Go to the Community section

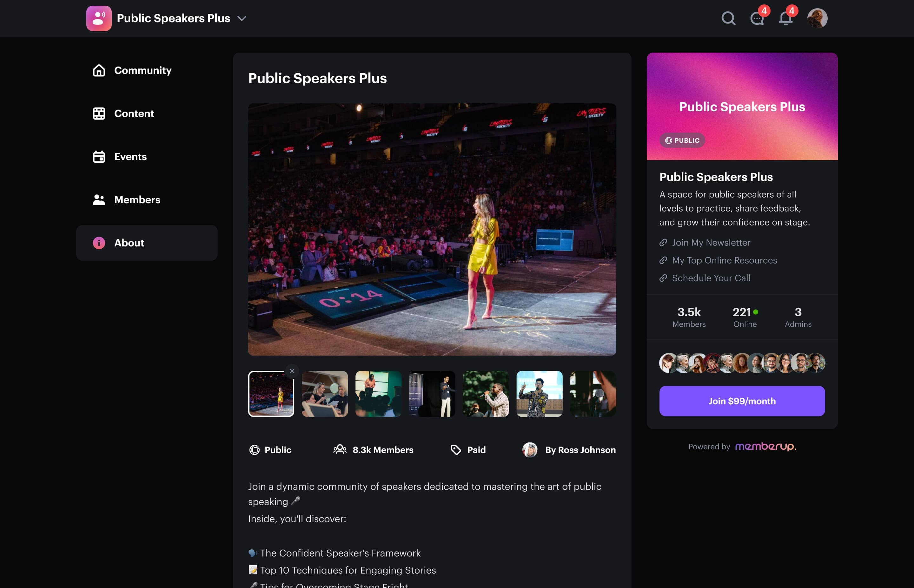[142, 70]
